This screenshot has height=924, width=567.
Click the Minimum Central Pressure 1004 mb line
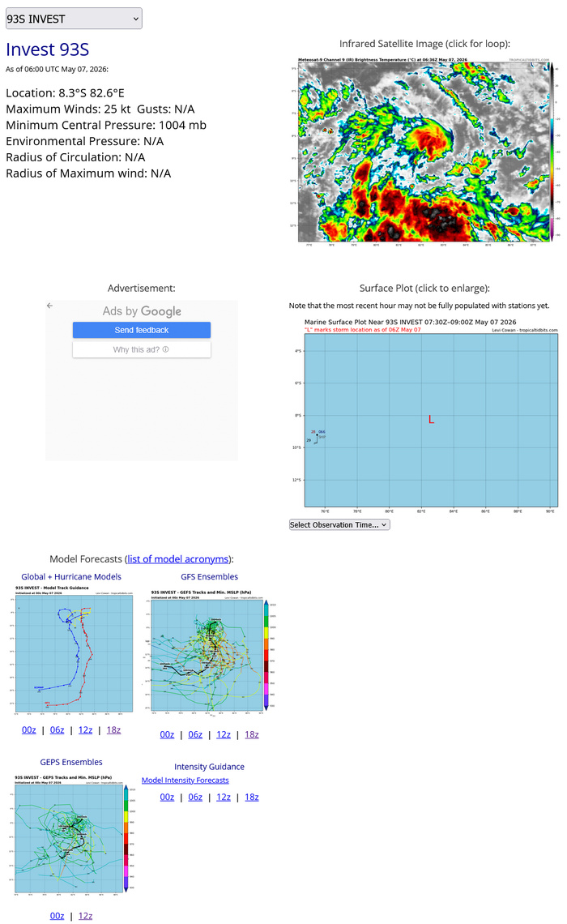(x=106, y=125)
